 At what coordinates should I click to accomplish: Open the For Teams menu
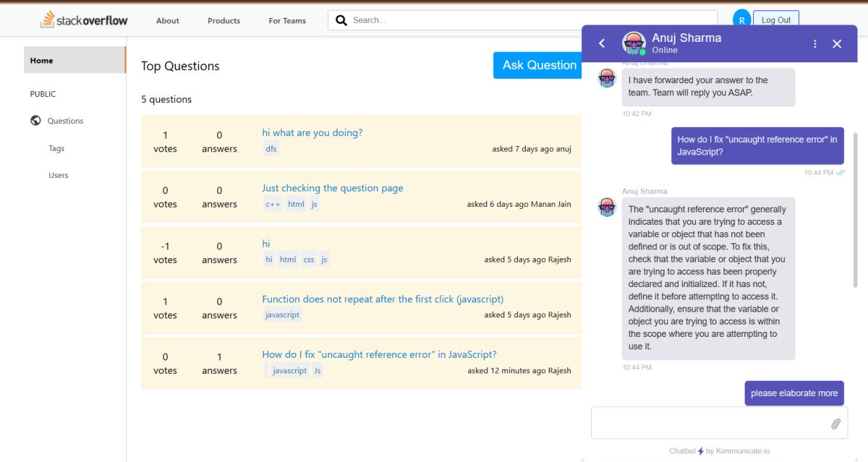(x=287, y=20)
